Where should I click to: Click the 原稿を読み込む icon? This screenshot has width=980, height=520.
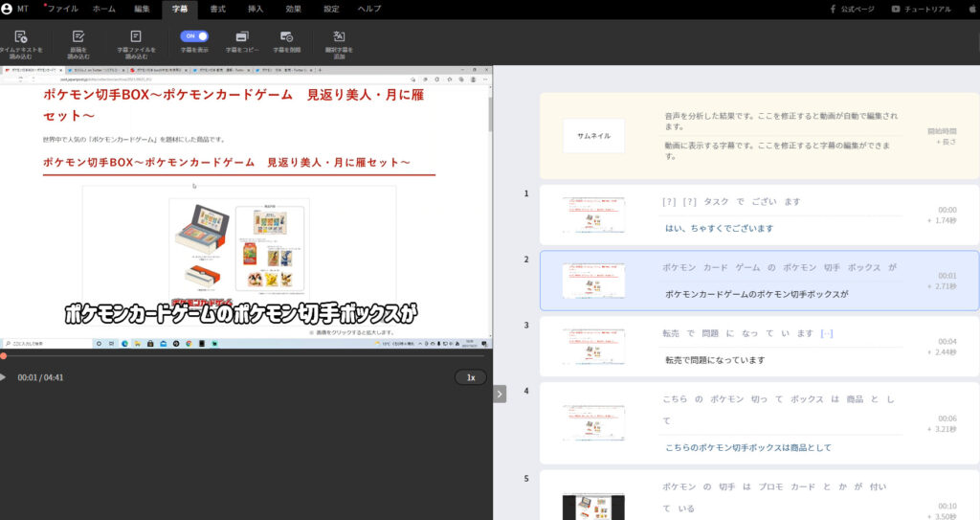tap(78, 37)
